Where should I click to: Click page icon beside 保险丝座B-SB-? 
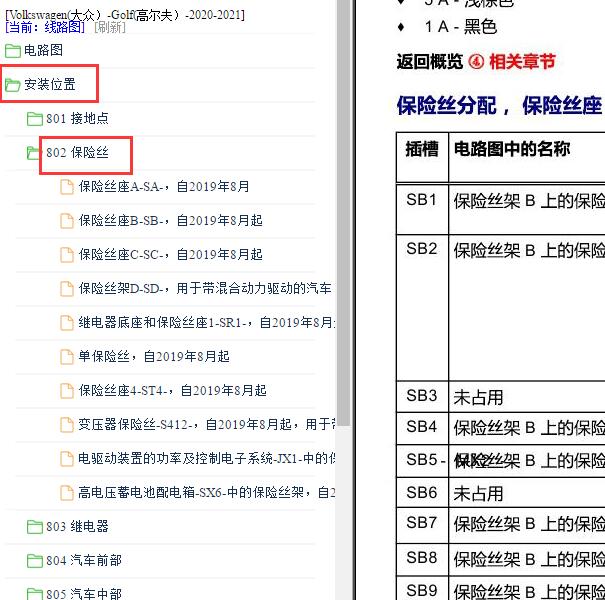pyautogui.click(x=67, y=221)
